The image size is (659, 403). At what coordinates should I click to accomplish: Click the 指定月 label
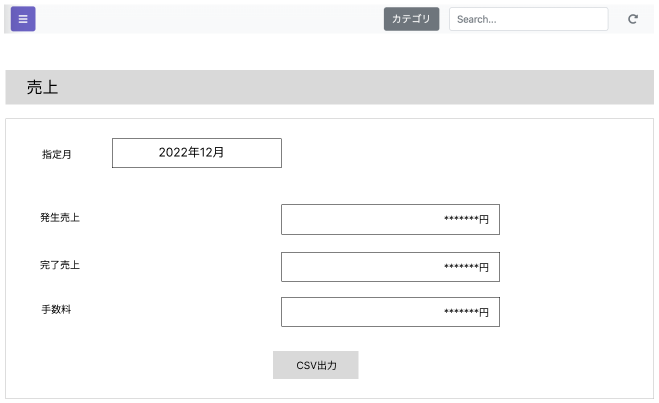click(56, 155)
